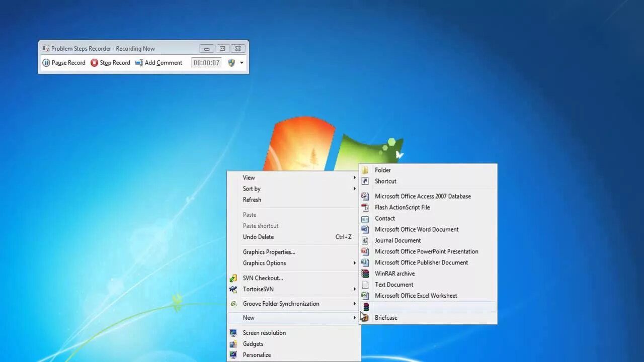This screenshot has height=362, width=644.
Task: Expand the TortoiseSVN submenu arrow
Action: coord(354,289)
